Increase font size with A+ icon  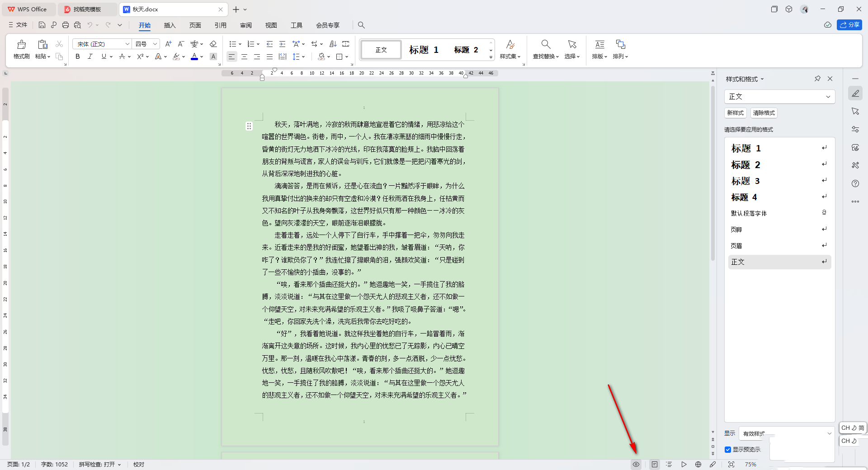coord(168,44)
